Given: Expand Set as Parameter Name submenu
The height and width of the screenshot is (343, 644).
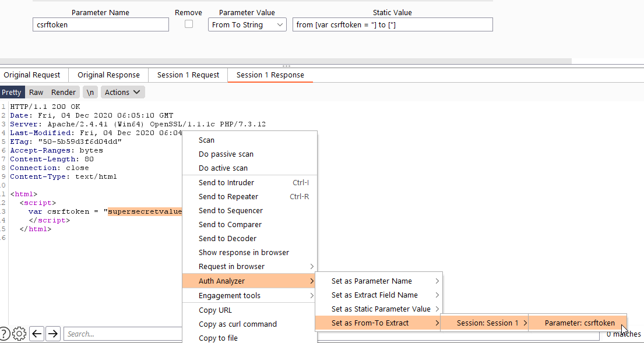Looking at the screenshot, I should click(379, 281).
